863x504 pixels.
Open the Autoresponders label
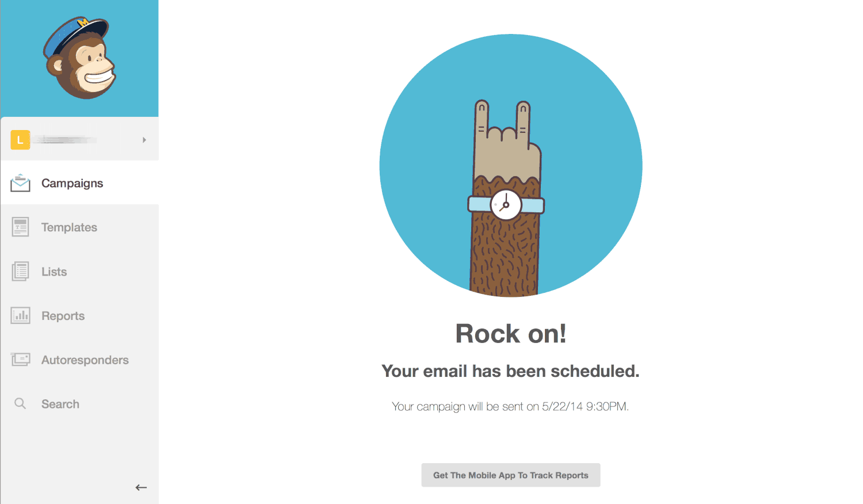(x=85, y=360)
